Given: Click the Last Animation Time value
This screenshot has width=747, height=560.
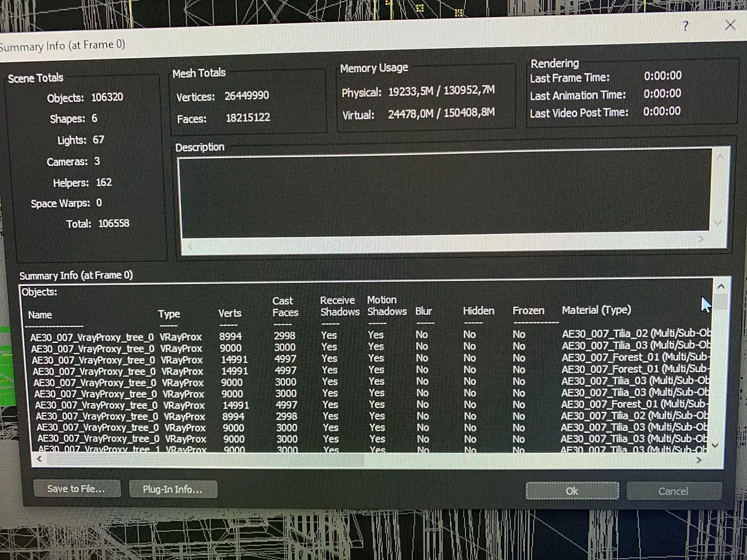Looking at the screenshot, I should pos(662,94).
